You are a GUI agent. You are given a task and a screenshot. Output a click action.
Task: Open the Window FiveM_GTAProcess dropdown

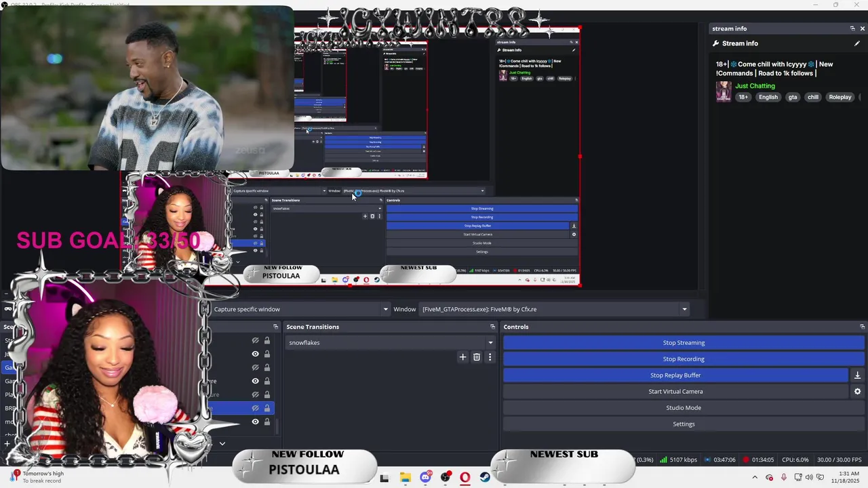point(554,309)
